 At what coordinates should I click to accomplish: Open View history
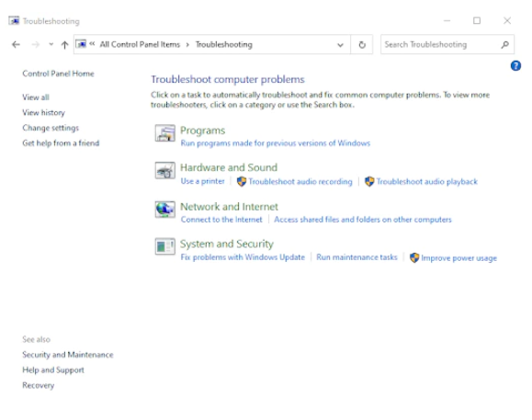point(43,113)
